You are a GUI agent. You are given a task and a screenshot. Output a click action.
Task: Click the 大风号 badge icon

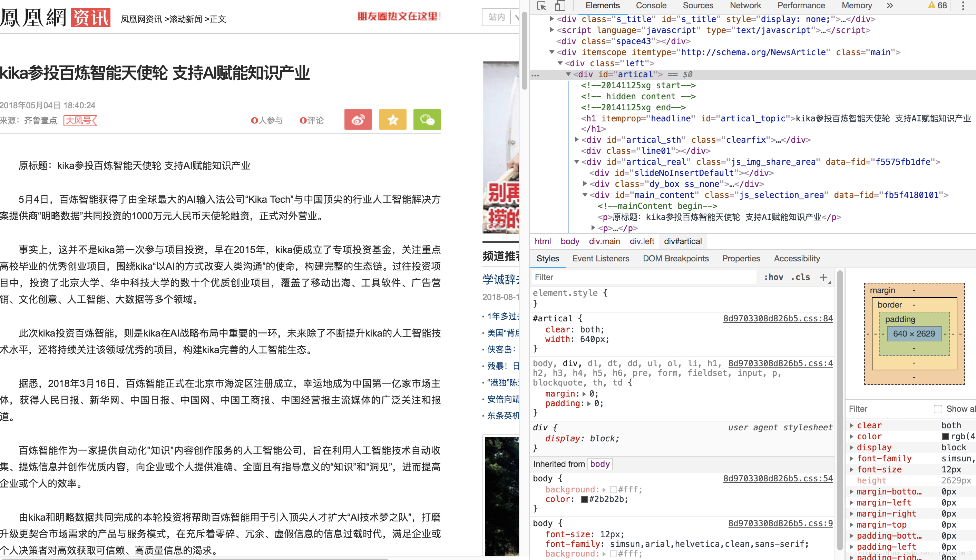coord(80,120)
